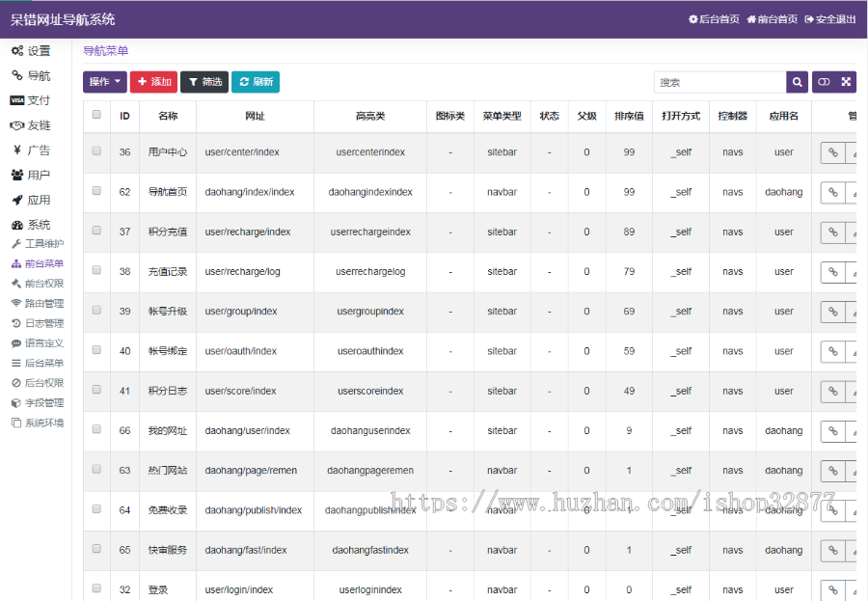Check the row with ID 65
The height and width of the screenshot is (601, 868).
[96, 549]
